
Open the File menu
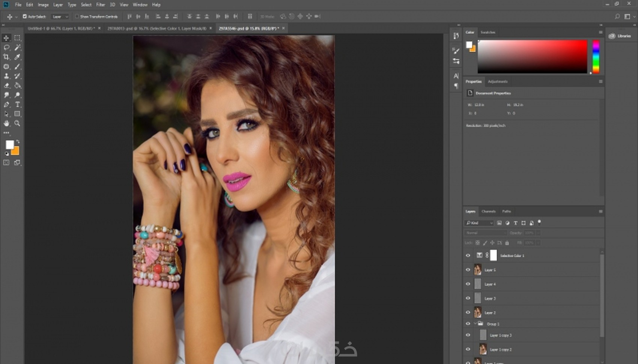18,5
